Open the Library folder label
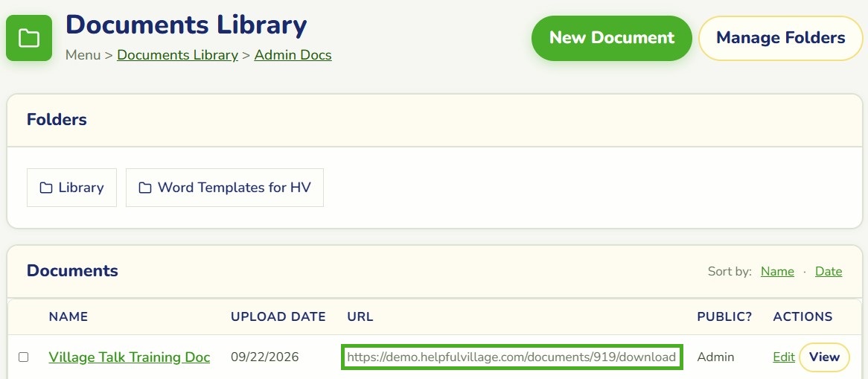This screenshot has width=868, height=379. pos(81,188)
